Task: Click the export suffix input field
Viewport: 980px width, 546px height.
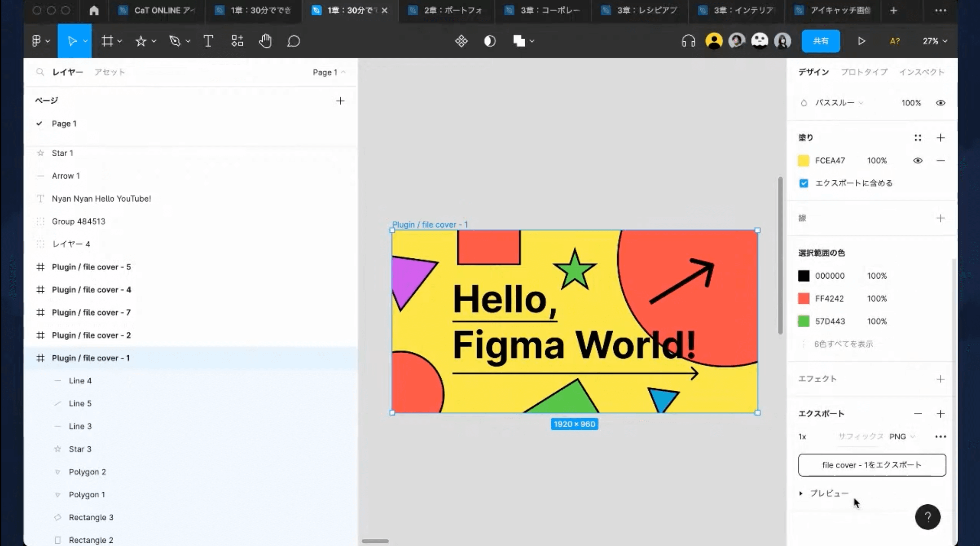Action: [x=861, y=437]
